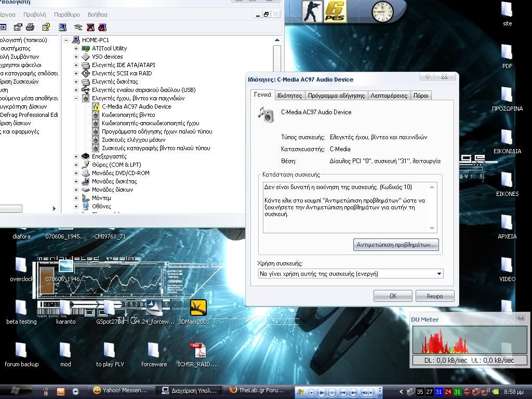Click the clock gadget on the desktop
The height and width of the screenshot is (399, 532).
tap(382, 11)
